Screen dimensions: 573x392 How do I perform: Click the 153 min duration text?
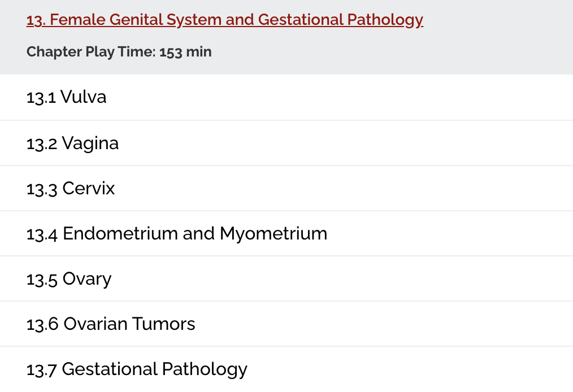185,52
